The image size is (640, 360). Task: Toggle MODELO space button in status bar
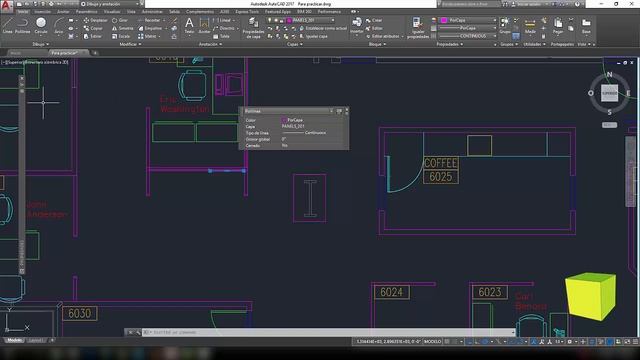click(433, 341)
